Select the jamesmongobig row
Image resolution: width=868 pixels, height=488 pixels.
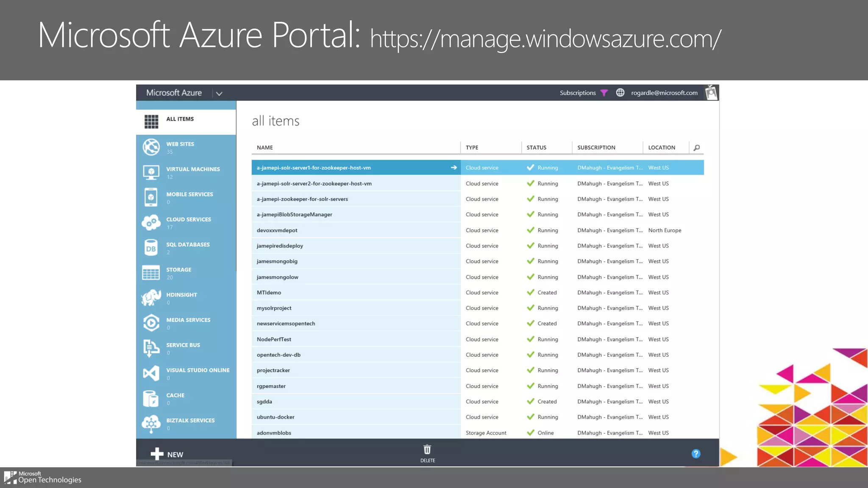tap(478, 261)
